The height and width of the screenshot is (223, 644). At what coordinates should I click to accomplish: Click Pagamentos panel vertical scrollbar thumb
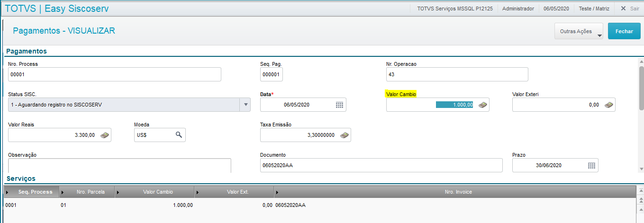[641, 88]
